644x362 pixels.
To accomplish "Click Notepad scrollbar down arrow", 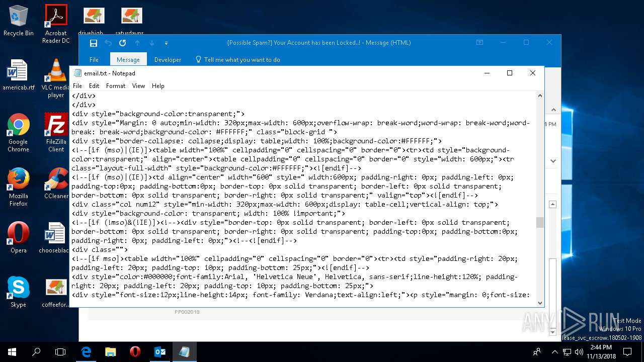I will [540, 302].
